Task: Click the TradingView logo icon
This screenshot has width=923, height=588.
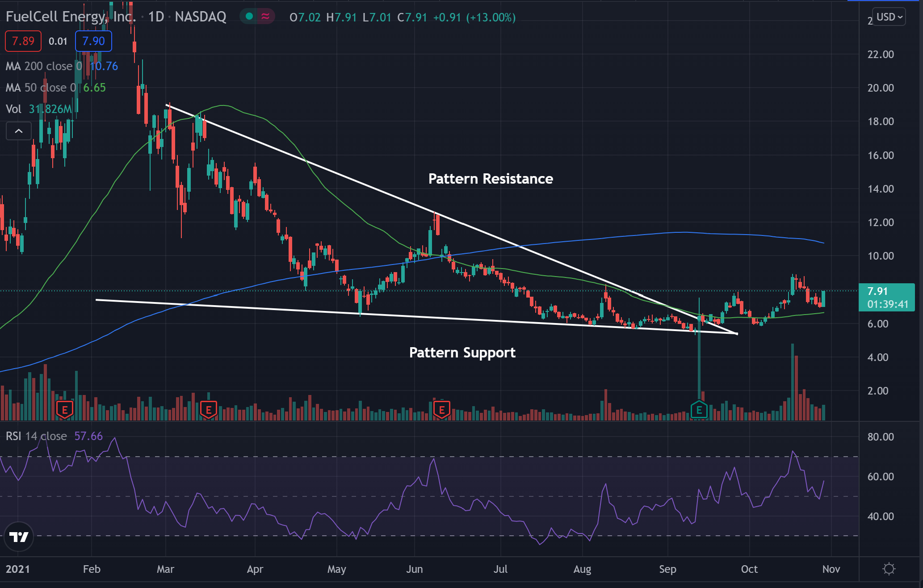Action: coord(19,537)
